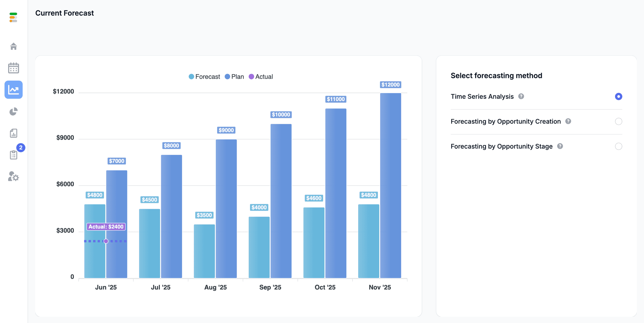Open the clipboard tasks with 2 notifications
Viewport: 644px width, 323px height.
click(14, 155)
